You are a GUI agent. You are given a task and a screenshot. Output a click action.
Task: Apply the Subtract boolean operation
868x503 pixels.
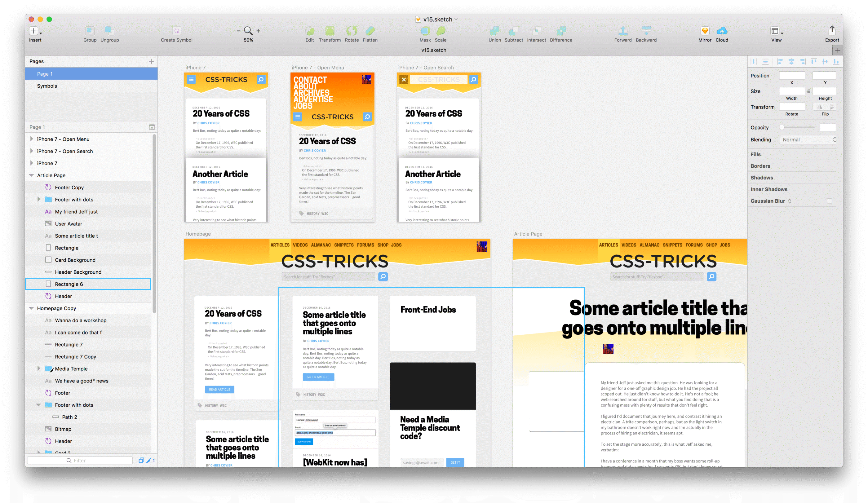(x=514, y=31)
